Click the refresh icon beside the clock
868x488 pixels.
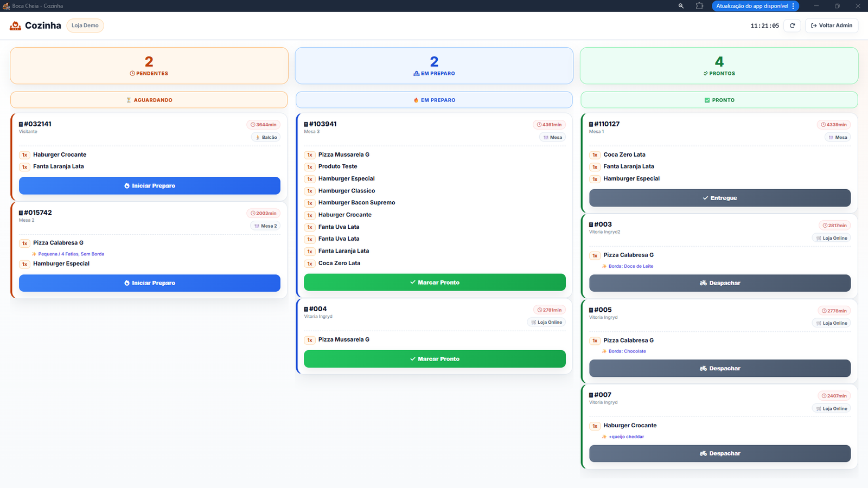792,25
